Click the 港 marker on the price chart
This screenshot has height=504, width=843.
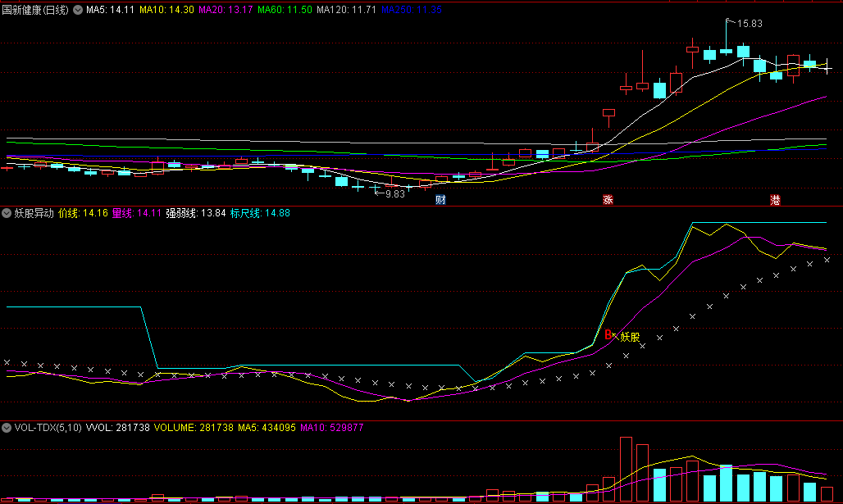tap(775, 200)
